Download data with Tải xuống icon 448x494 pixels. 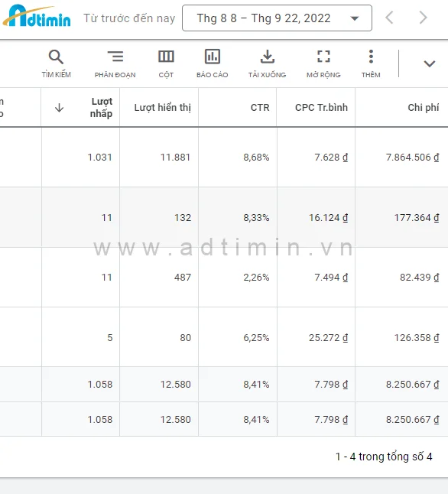pyautogui.click(x=267, y=63)
